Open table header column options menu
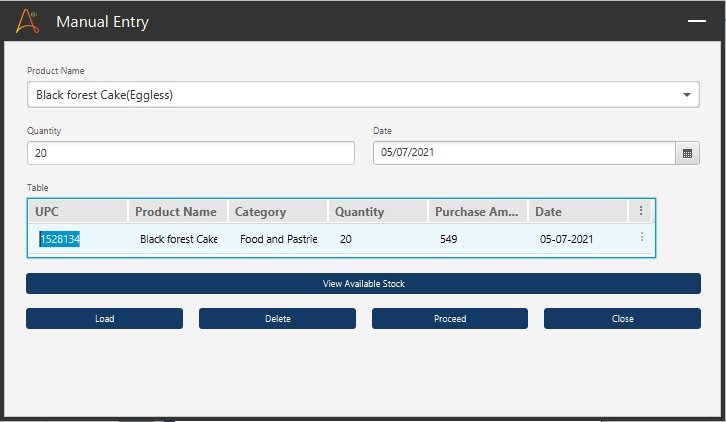Image resolution: width=726 pixels, height=422 pixels. [x=641, y=211]
